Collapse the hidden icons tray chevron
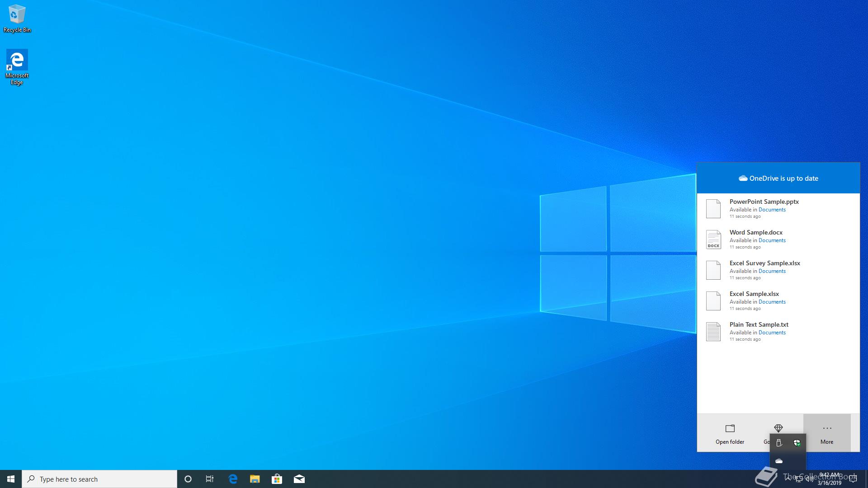The image size is (868, 488). point(788,479)
